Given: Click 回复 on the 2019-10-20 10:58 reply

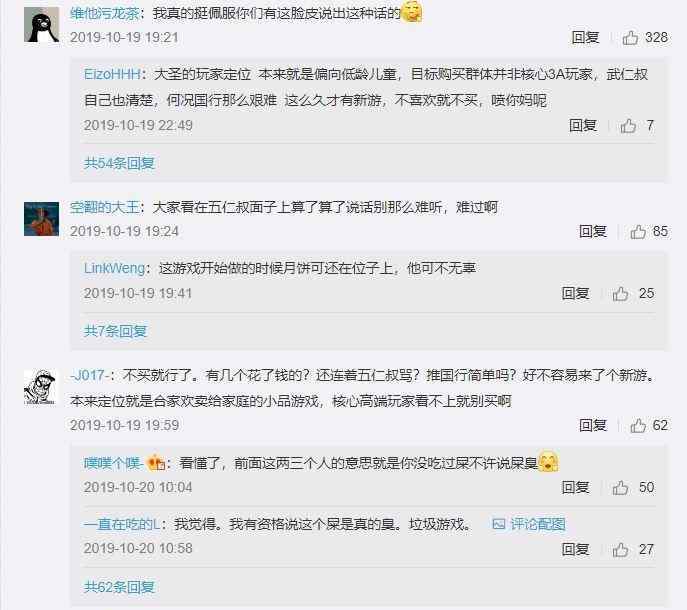Looking at the screenshot, I should [x=576, y=550].
